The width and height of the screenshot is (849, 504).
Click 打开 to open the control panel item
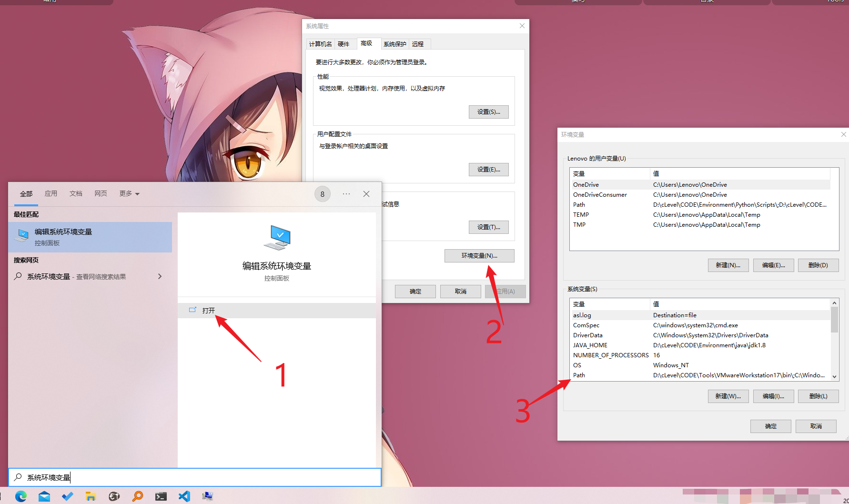click(277, 310)
